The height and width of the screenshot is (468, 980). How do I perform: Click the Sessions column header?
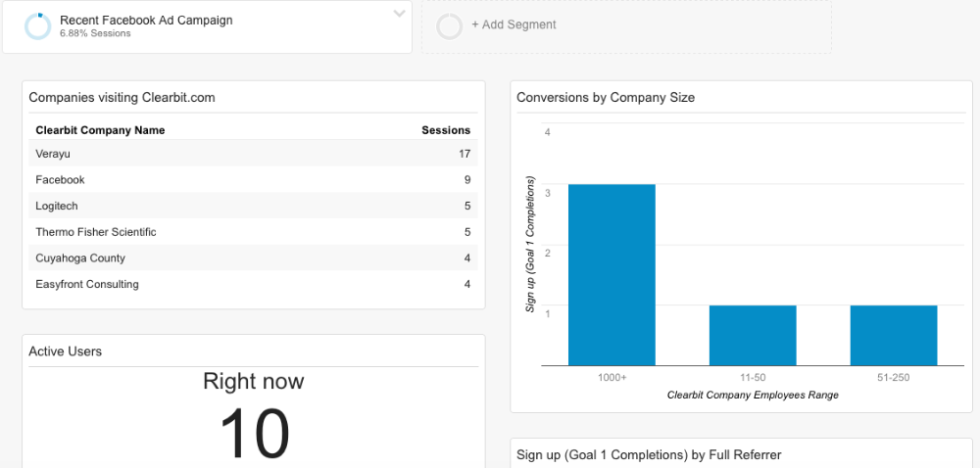point(446,130)
